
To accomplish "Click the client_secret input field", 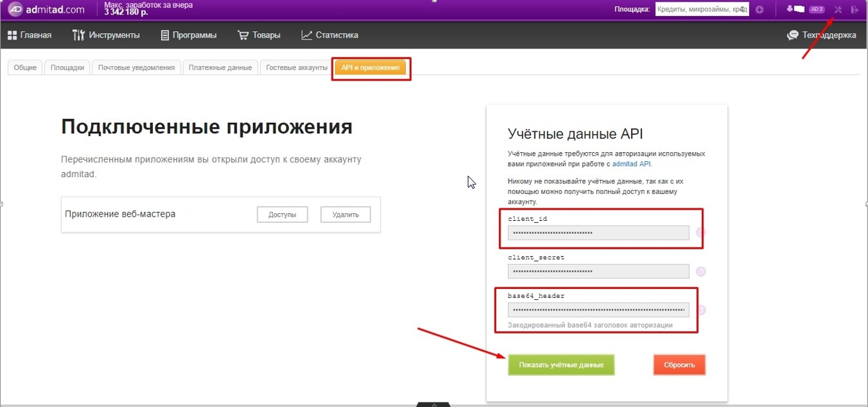I will pyautogui.click(x=598, y=272).
